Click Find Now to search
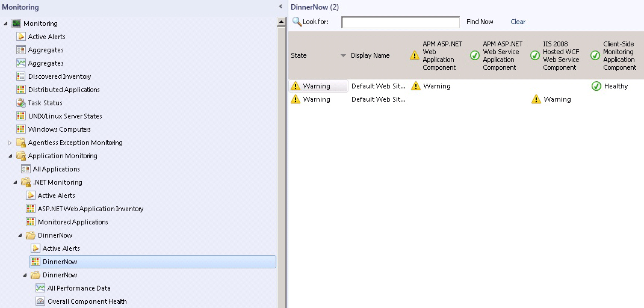The height and width of the screenshot is (308, 644). click(480, 22)
